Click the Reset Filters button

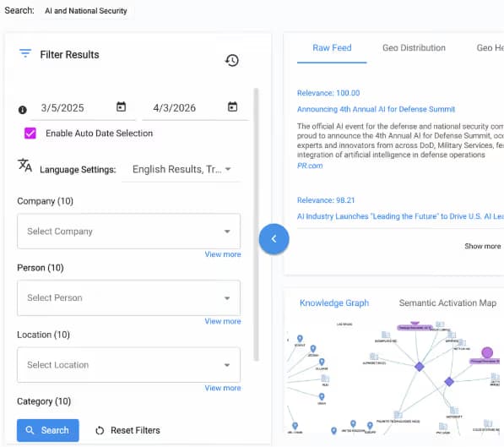coord(128,430)
